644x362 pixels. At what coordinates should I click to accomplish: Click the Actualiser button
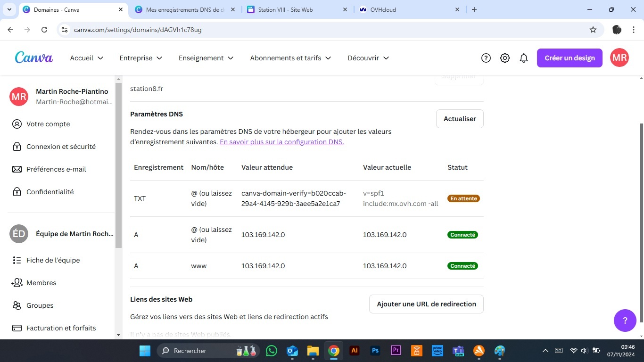[x=460, y=119]
